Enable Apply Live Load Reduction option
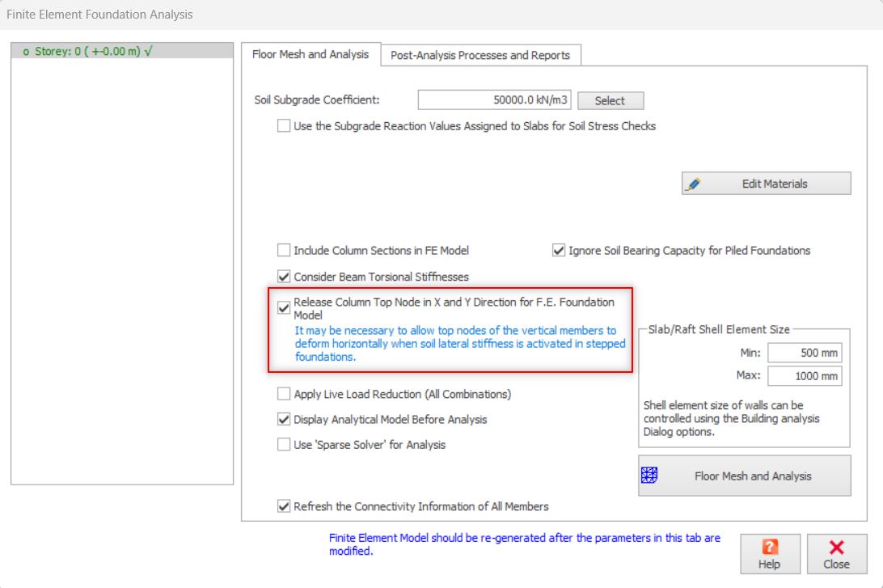The height and width of the screenshot is (588, 883). 284,395
